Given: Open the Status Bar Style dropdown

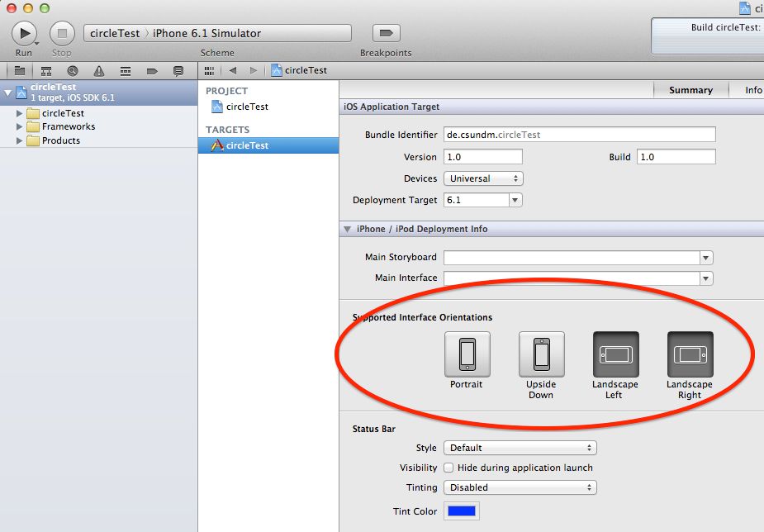Looking at the screenshot, I should (520, 448).
